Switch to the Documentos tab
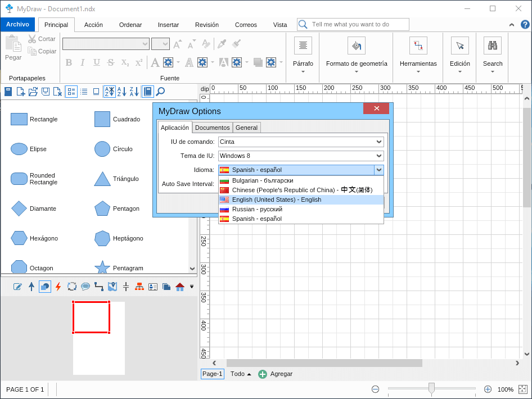Screen dimensions: 532x399 213,128
